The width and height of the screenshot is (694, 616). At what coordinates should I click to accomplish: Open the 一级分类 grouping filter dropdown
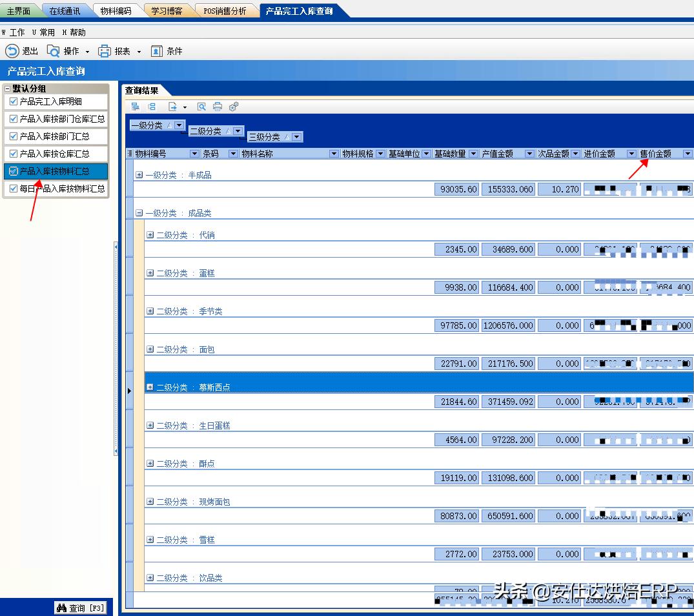coord(179,125)
